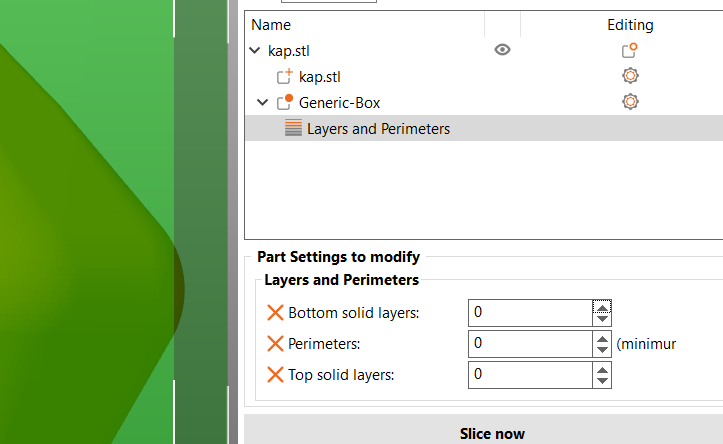Decrease Perimeters count with down arrow
Image resolution: width=723 pixels, height=444 pixels.
click(602, 350)
